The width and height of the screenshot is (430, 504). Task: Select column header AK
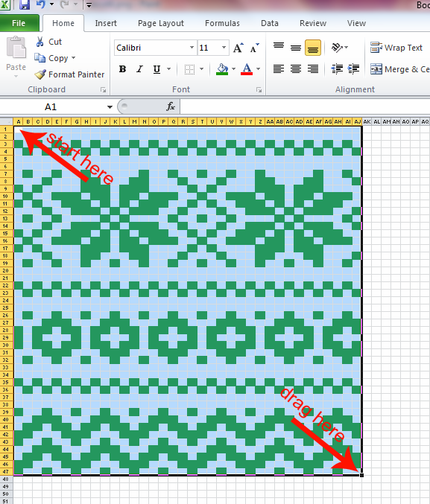(367, 121)
